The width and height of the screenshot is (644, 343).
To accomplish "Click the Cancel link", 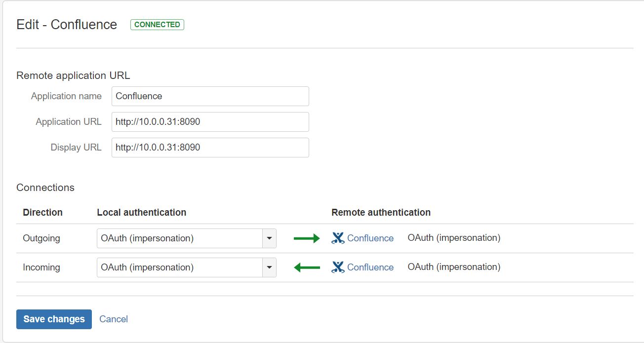I will point(114,319).
